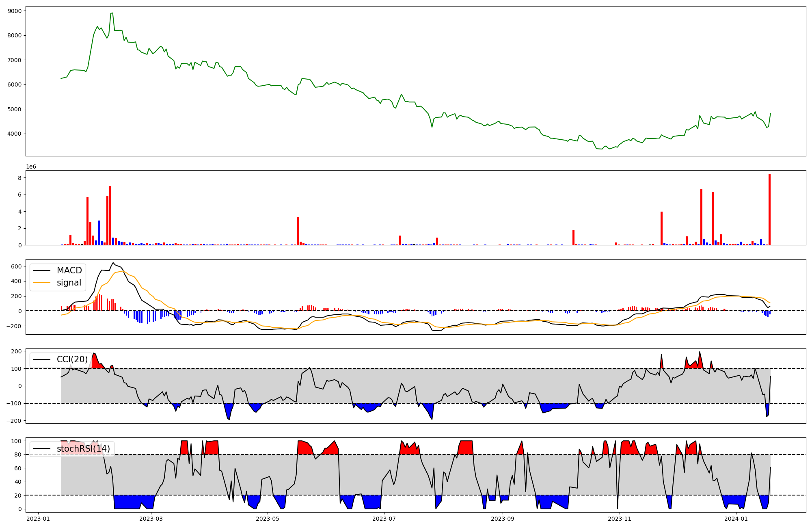The image size is (812, 528).
Task: Click the signal legend label
Action: 69,283
